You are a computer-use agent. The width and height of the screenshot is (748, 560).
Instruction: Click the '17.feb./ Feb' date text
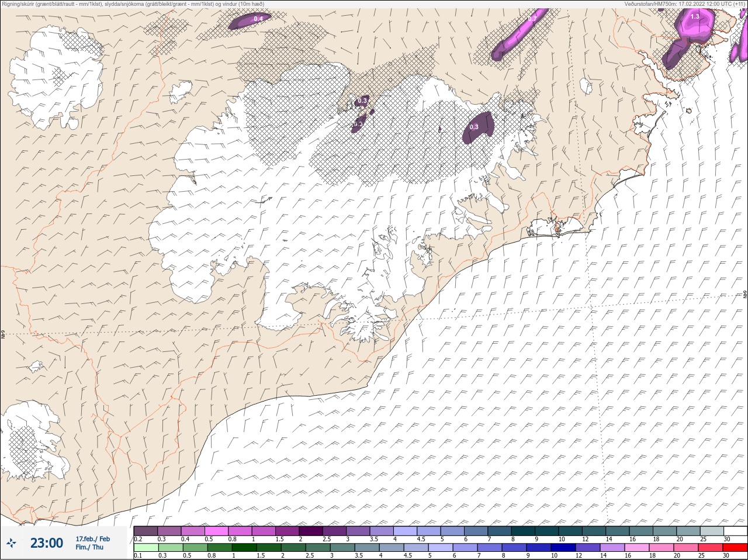click(92, 538)
